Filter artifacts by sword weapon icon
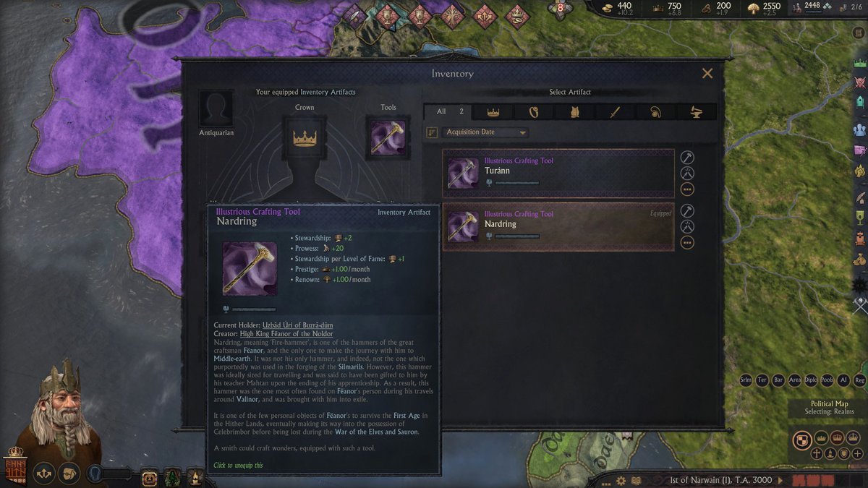868x488 pixels. pyautogui.click(x=616, y=112)
